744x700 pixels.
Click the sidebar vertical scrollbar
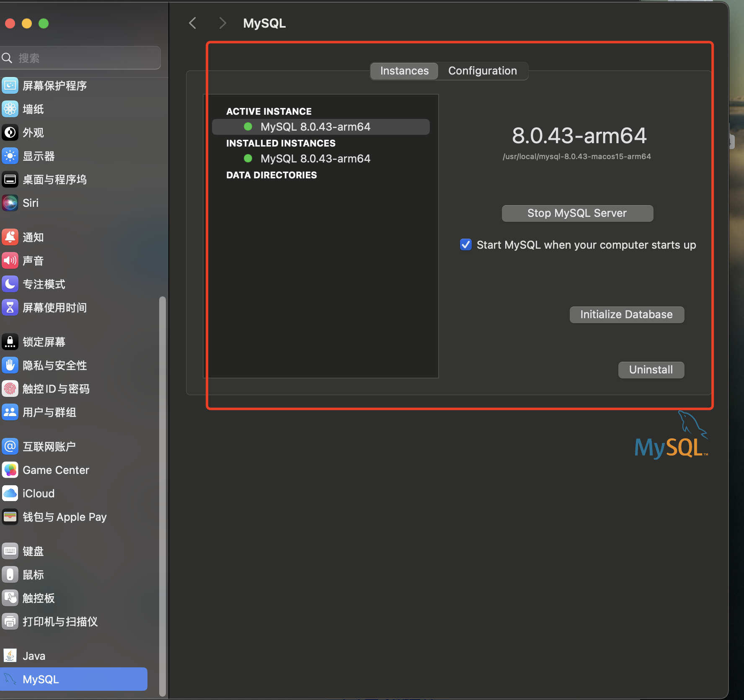(x=163, y=497)
